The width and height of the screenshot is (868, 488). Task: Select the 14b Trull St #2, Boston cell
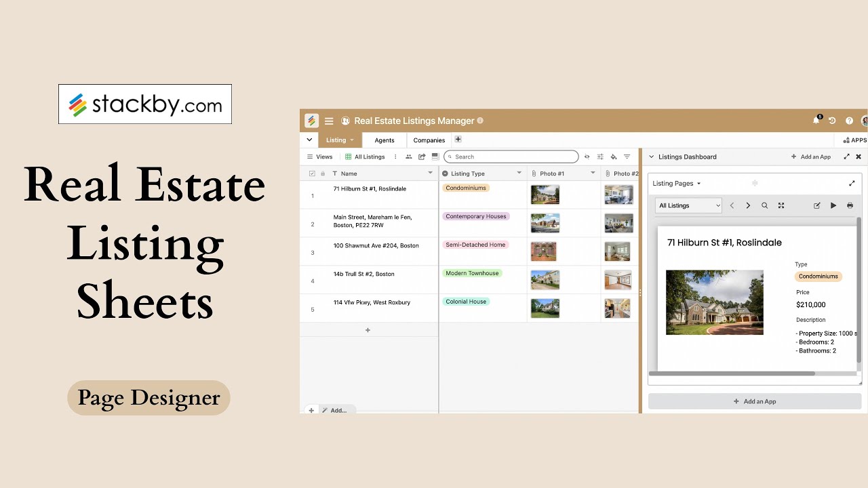(x=382, y=280)
